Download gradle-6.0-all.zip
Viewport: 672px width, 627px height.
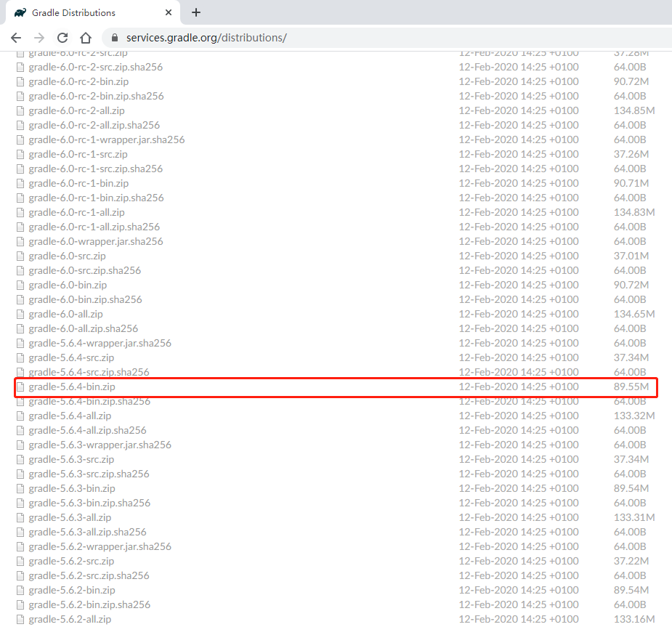(65, 314)
